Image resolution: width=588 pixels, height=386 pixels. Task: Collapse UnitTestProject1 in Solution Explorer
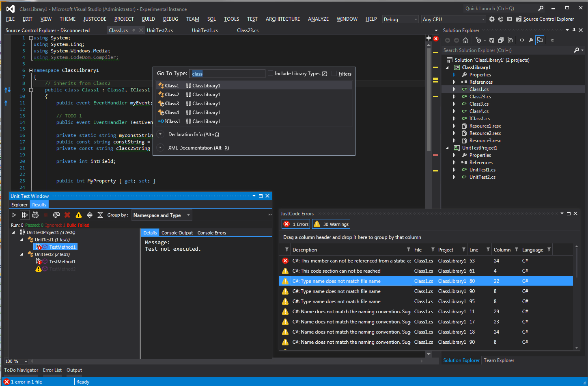[448, 148]
